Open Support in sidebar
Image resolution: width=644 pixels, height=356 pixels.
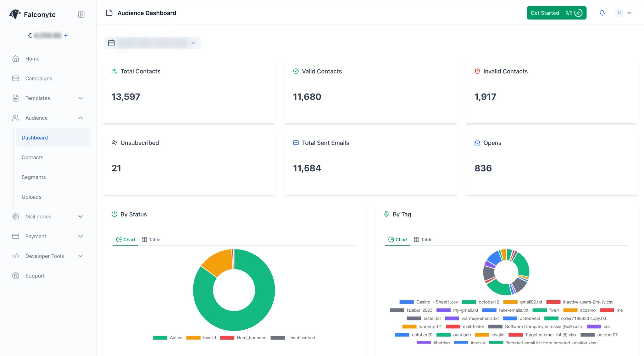pos(35,276)
